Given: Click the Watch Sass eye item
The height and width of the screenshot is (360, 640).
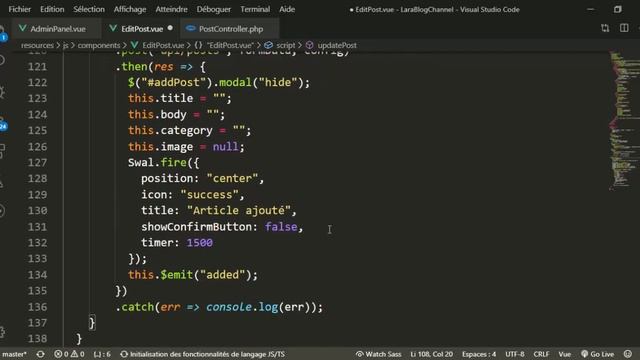Looking at the screenshot, I should coord(378,354).
